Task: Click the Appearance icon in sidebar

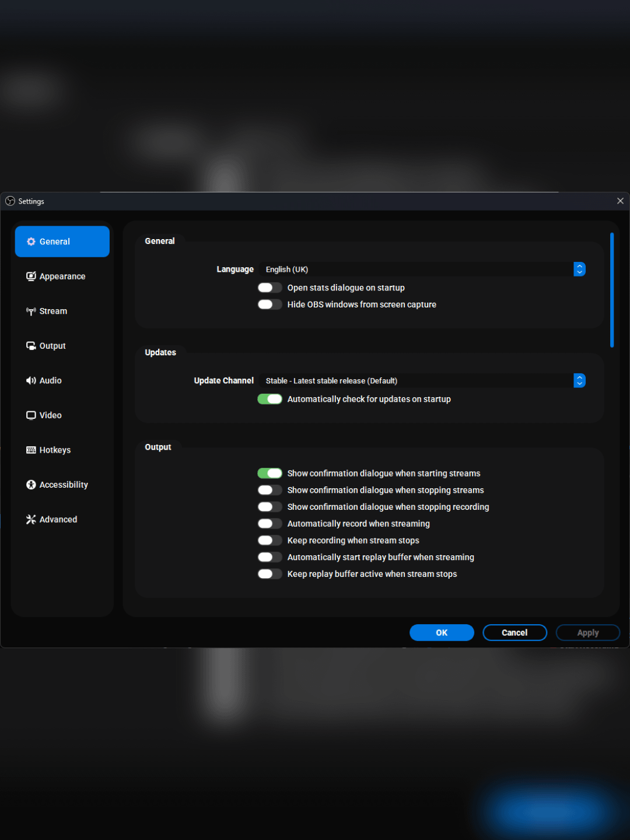Action: (31, 276)
